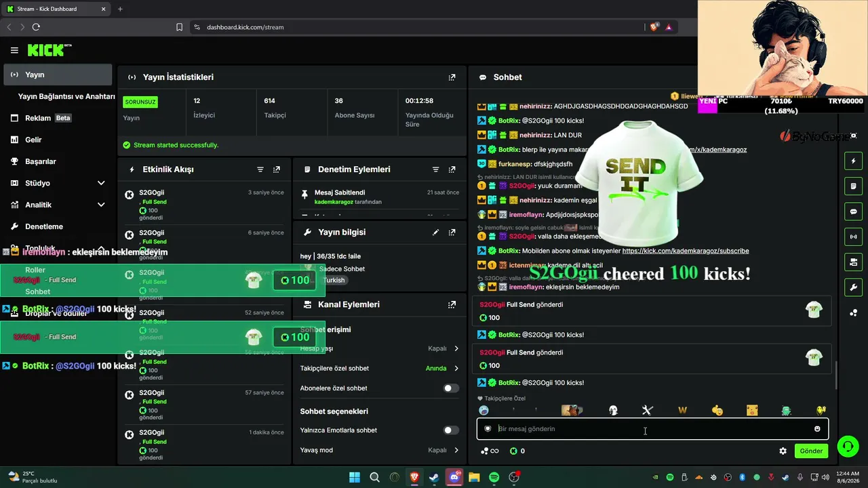Click the Gönder send button
The image size is (868, 488).
811,451
